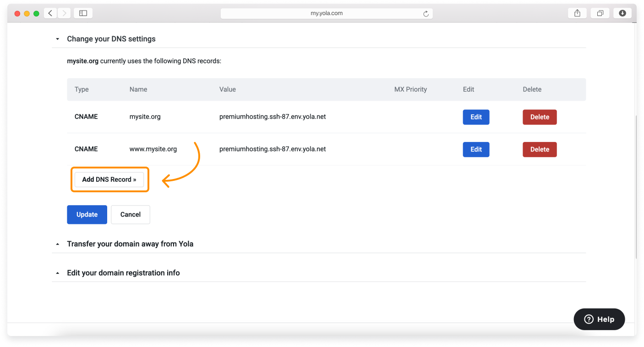The height and width of the screenshot is (347, 644).
Task: Click Add DNS Record
Action: click(109, 179)
